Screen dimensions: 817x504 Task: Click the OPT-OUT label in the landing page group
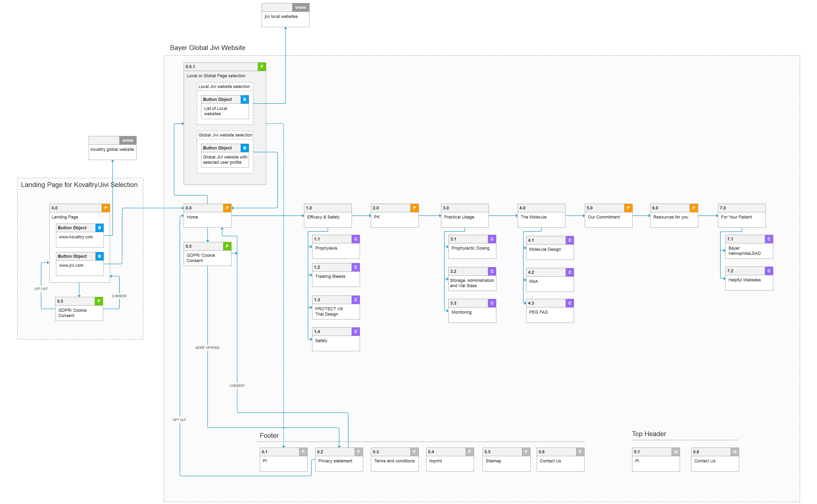click(41, 289)
